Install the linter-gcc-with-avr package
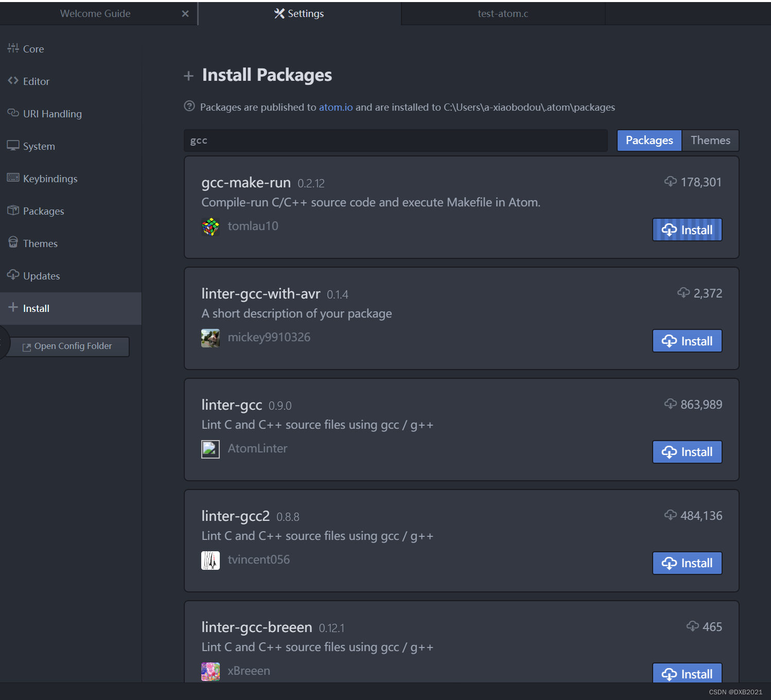771x700 pixels. pyautogui.click(x=687, y=341)
